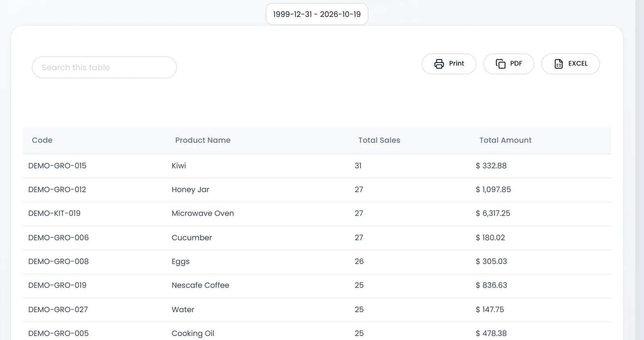Select code cell DEMO-GRO-005
The image size is (644, 340).
pos(58,333)
